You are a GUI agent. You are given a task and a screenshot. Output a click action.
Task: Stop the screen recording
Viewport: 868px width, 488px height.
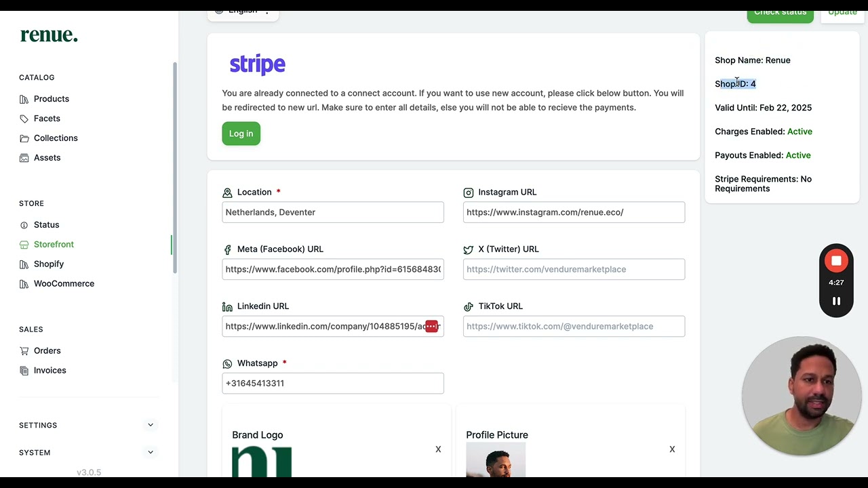tap(836, 261)
